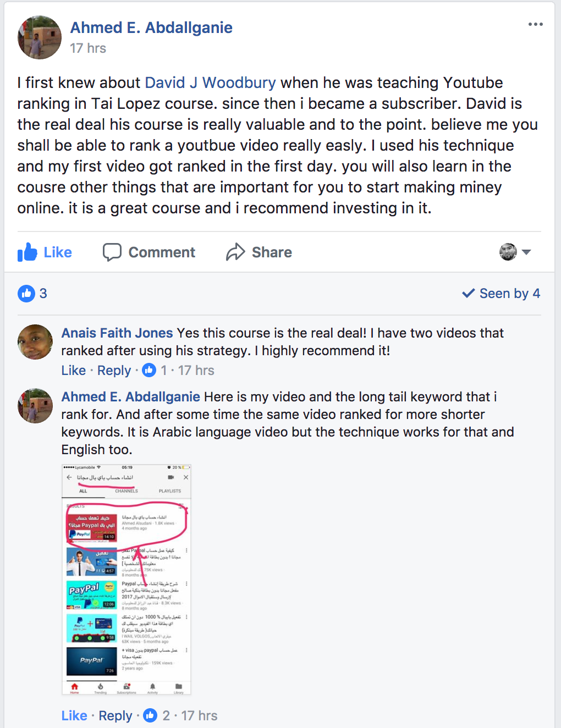The image size is (561, 728).
Task: Open the post options three-dots menu
Action: click(535, 24)
